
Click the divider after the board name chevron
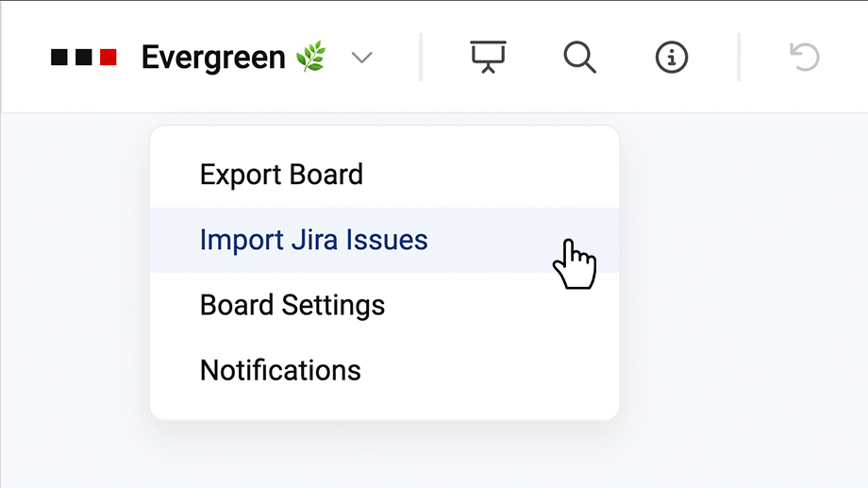pyautogui.click(x=421, y=58)
